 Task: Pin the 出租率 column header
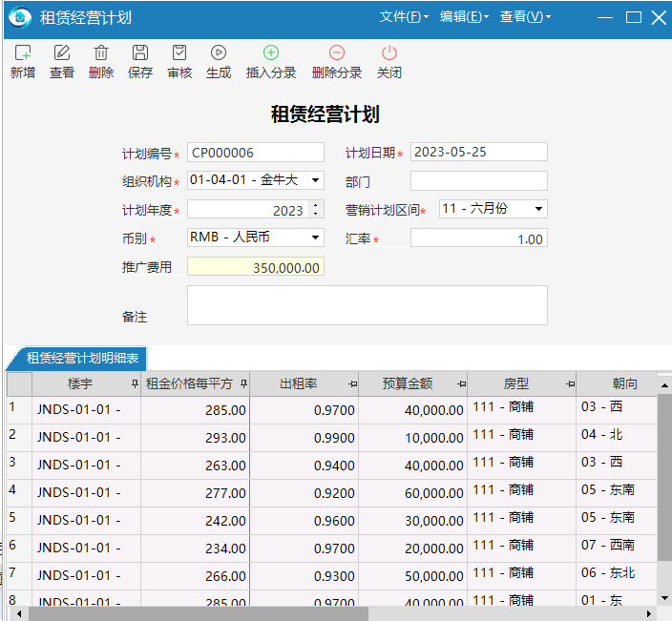pos(353,384)
